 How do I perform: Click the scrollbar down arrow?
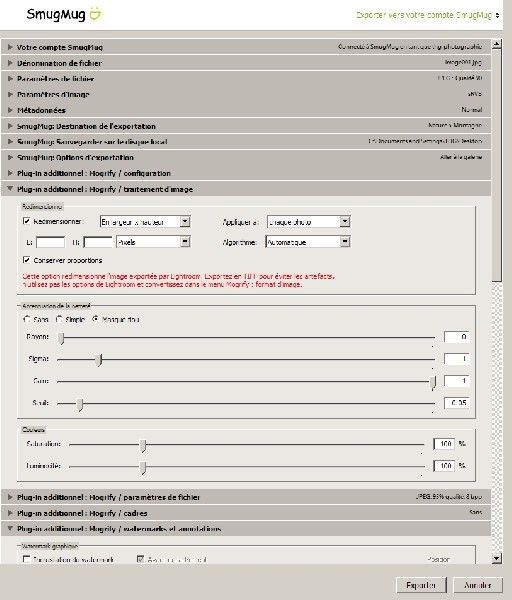(x=496, y=559)
